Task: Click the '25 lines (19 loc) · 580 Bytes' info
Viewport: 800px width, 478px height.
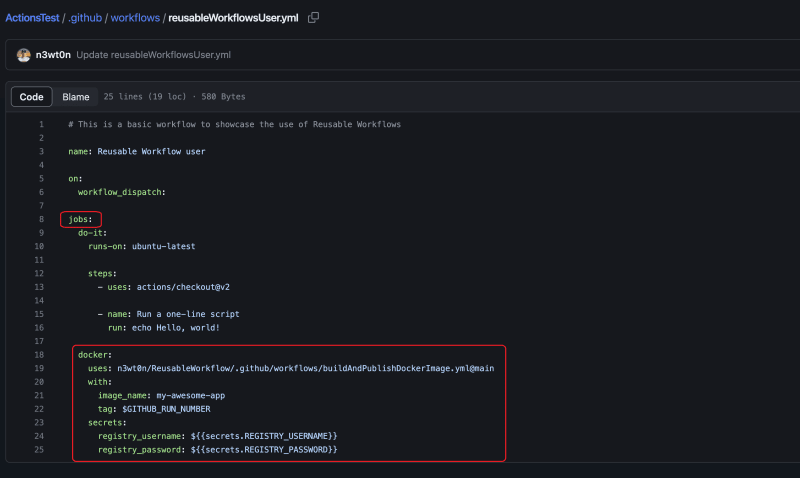Action: click(x=174, y=96)
